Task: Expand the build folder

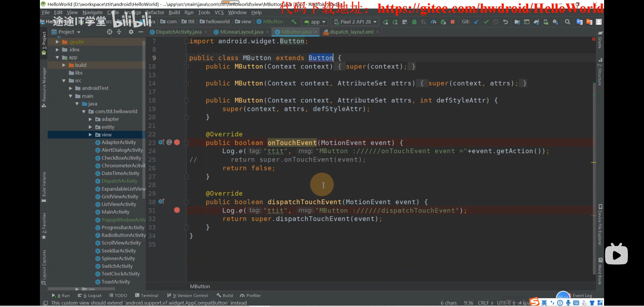Action: click(64, 65)
